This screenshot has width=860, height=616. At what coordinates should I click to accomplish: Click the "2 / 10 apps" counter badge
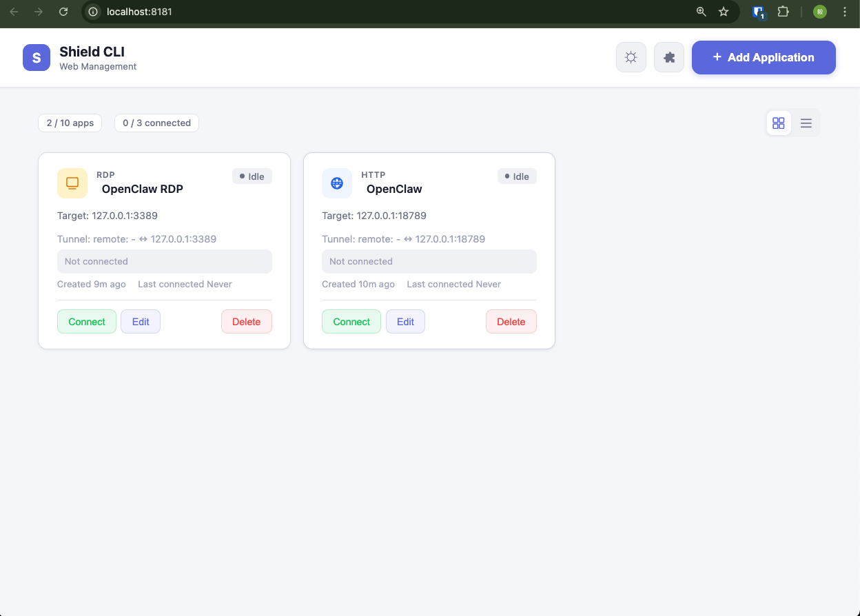[x=70, y=123]
